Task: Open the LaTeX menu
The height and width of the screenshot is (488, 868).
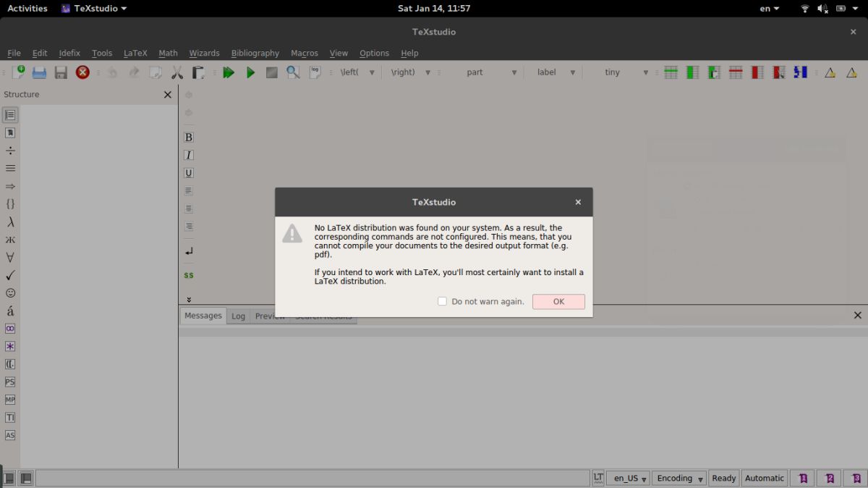Action: [x=135, y=53]
